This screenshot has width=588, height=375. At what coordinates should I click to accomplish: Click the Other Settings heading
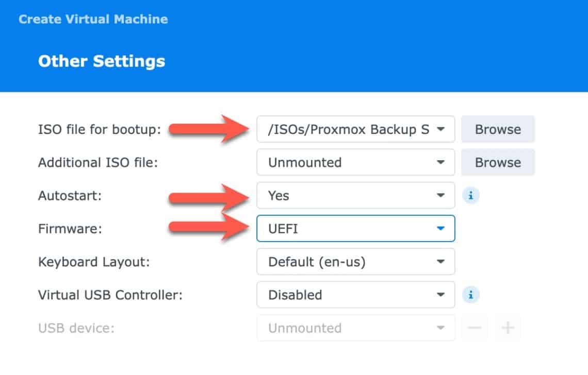pos(102,61)
